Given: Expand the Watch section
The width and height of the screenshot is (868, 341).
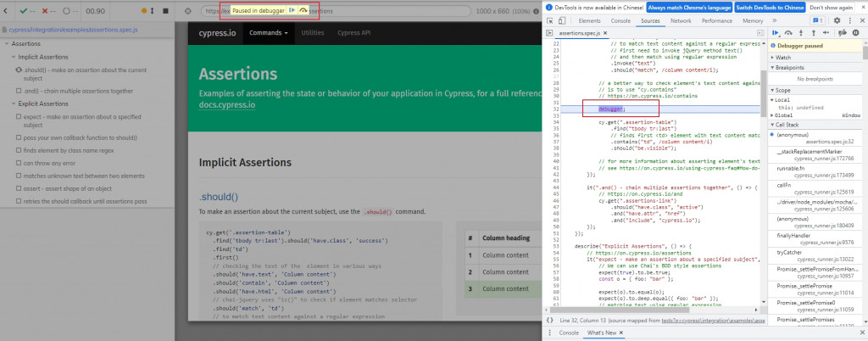Looking at the screenshot, I should coord(815,58).
